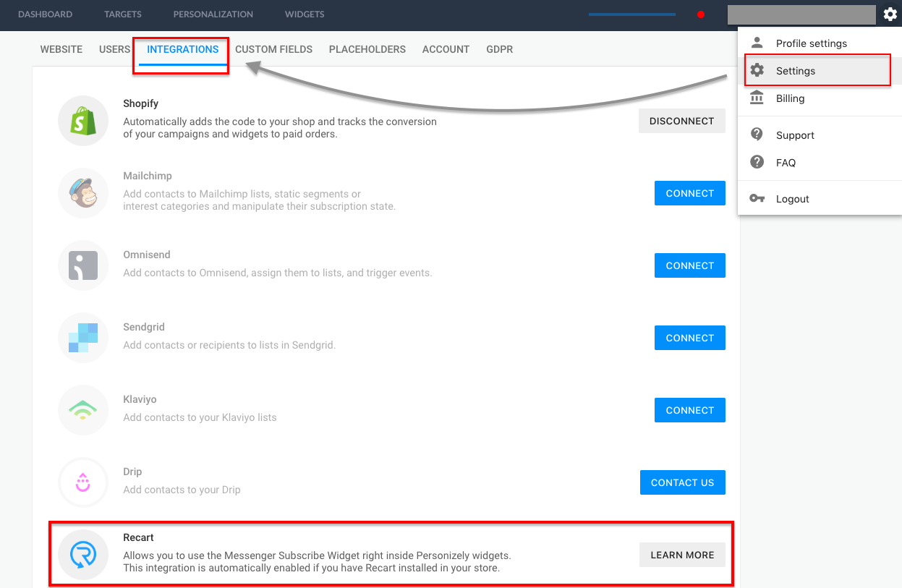
Task: Go to Dashboard in top navigation
Action: coord(46,14)
